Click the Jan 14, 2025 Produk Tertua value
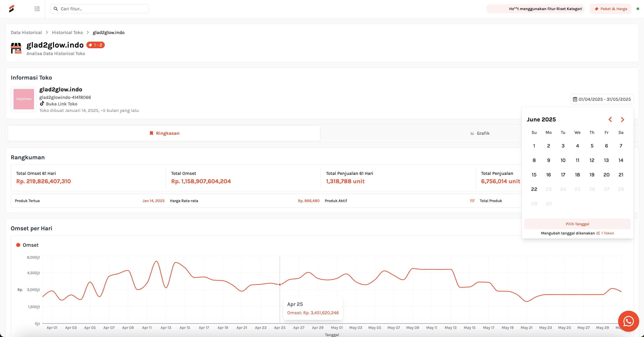The width and height of the screenshot is (644, 337). (153, 201)
